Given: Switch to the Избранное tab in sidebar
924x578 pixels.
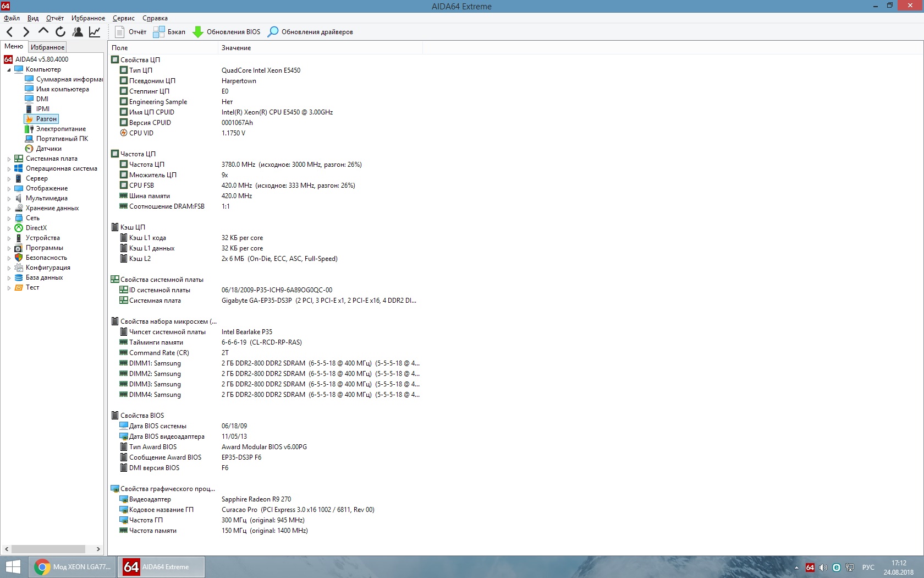Looking at the screenshot, I should (47, 47).
